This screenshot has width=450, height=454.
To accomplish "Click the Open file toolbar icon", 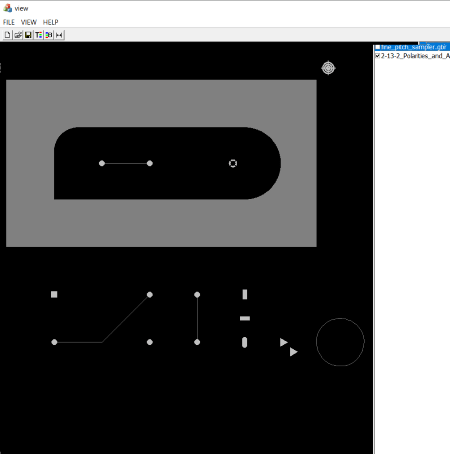I will (18, 35).
